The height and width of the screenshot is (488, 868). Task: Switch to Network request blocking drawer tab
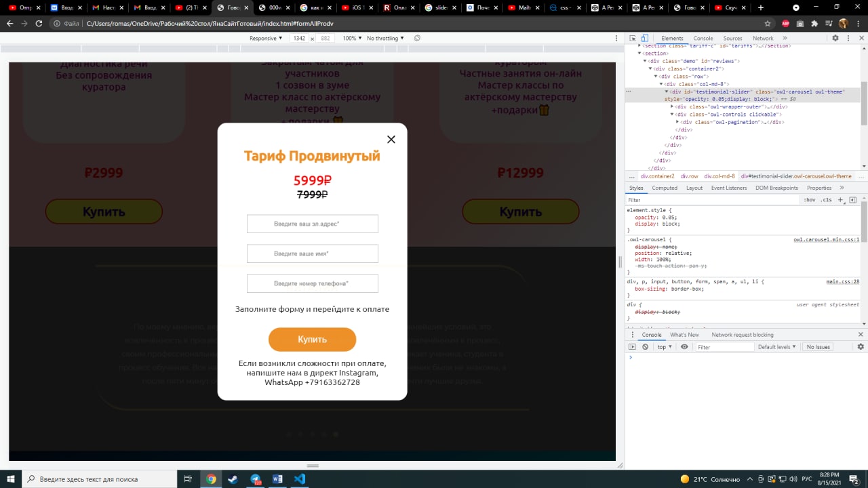[743, 335]
